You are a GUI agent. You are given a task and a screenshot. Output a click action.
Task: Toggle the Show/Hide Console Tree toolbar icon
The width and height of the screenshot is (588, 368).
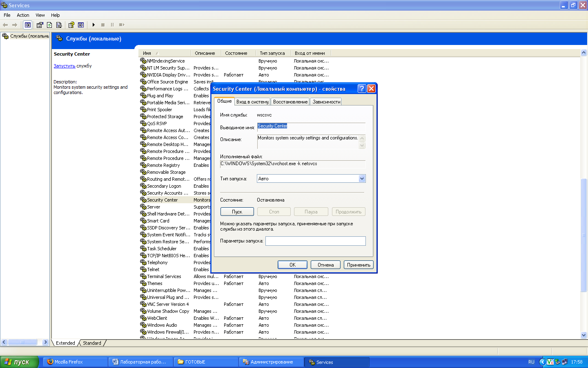(x=27, y=25)
